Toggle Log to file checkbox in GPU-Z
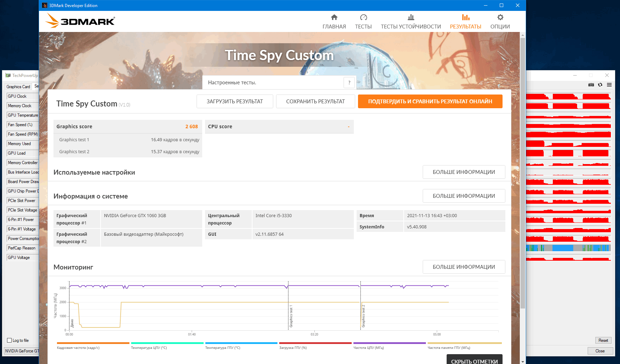Screen dimensions: 620x364 click(x=9, y=340)
